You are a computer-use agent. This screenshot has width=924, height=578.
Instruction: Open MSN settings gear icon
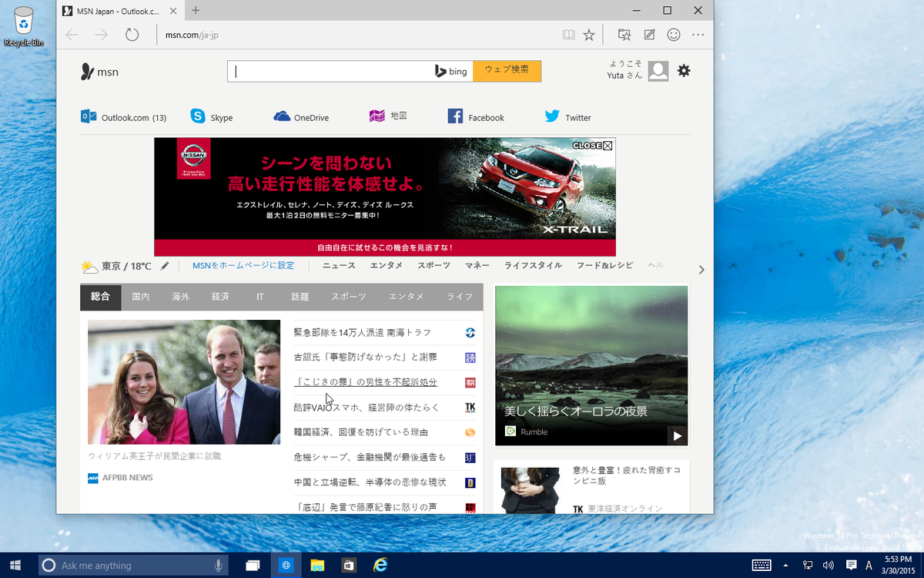(x=684, y=71)
